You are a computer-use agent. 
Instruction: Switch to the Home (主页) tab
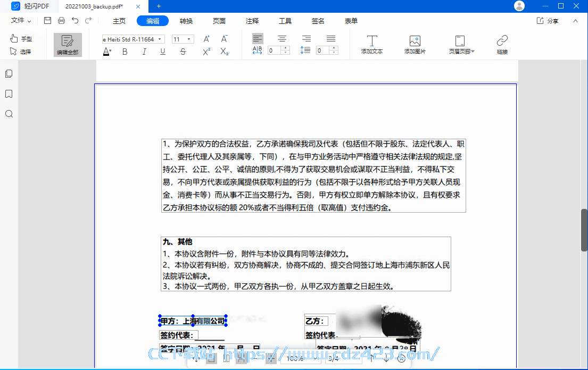119,21
